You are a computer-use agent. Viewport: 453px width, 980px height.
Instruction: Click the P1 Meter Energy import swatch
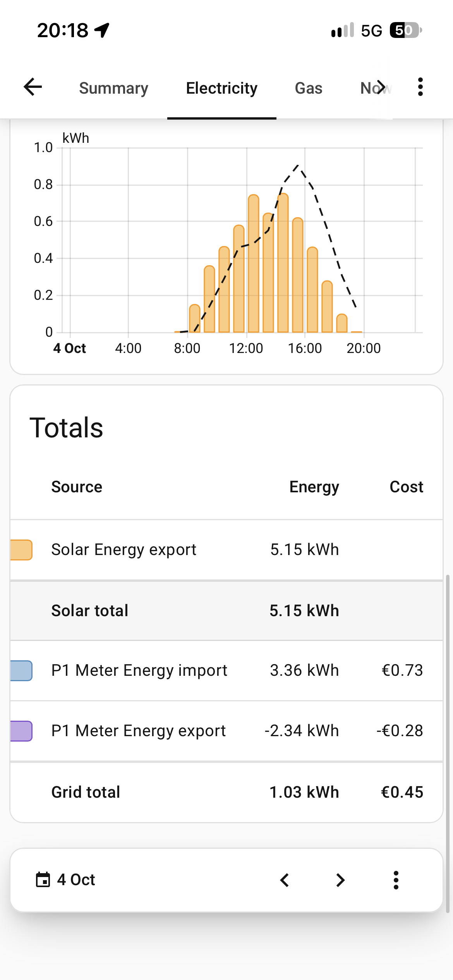tap(21, 670)
